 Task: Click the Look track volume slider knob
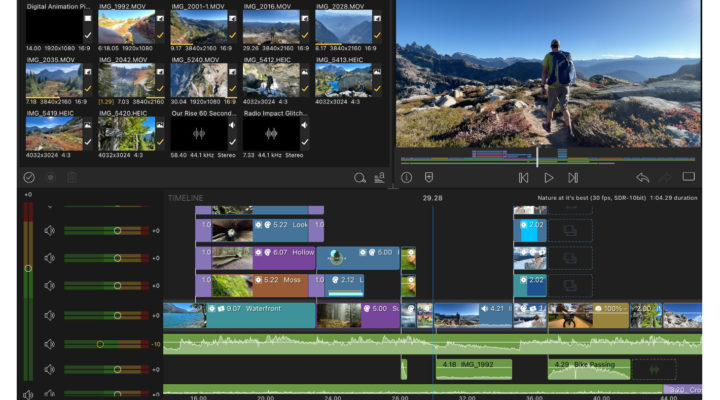pos(117,231)
